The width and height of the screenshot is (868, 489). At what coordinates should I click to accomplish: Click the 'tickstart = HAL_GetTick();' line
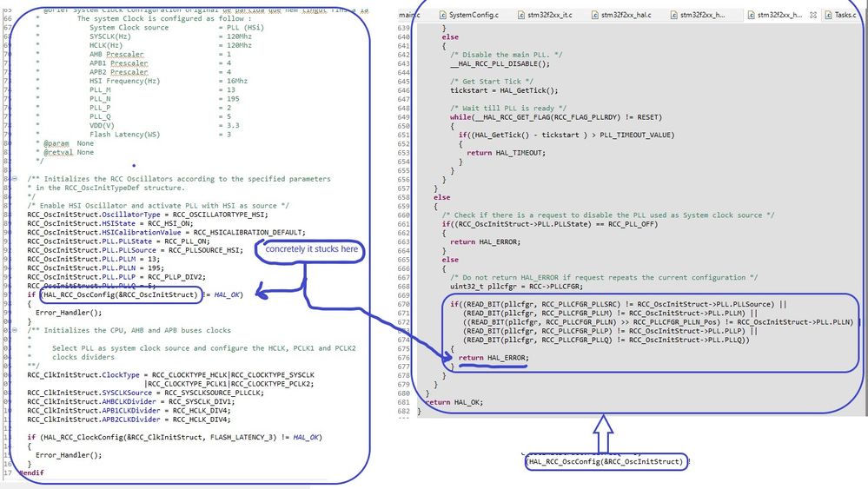504,90
